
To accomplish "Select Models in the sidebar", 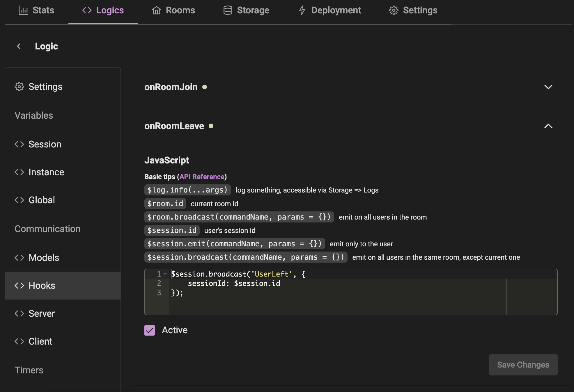I will point(63,258).
